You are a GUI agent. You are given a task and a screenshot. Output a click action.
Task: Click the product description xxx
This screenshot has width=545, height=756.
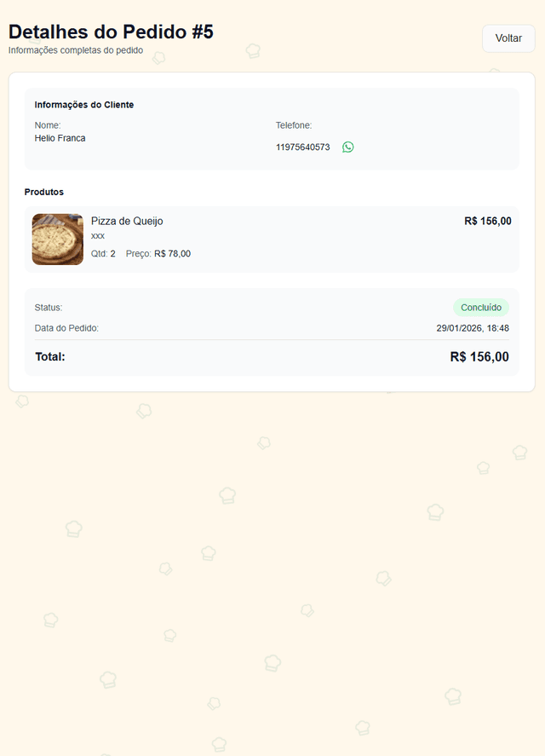point(98,236)
